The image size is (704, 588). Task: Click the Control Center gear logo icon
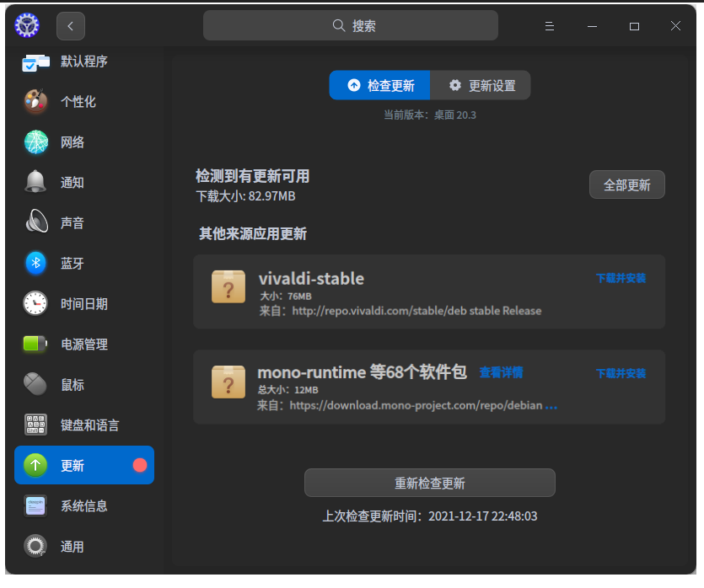[27, 25]
